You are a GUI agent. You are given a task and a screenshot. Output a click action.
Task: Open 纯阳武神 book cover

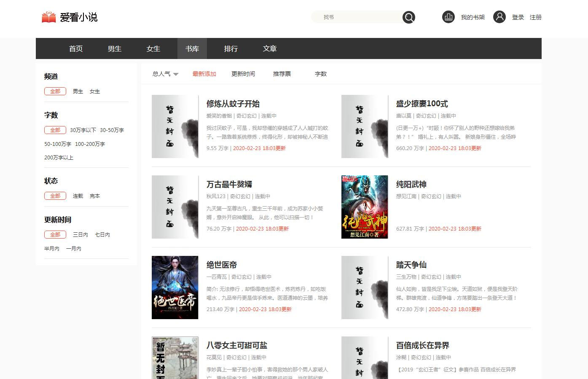point(364,207)
